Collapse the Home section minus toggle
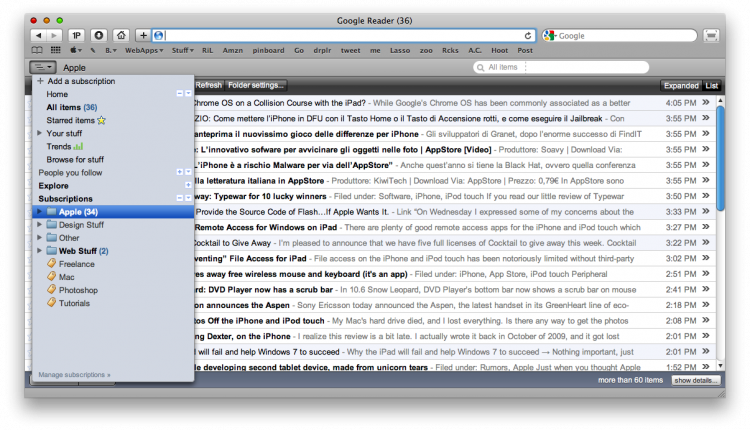 pyautogui.click(x=180, y=94)
